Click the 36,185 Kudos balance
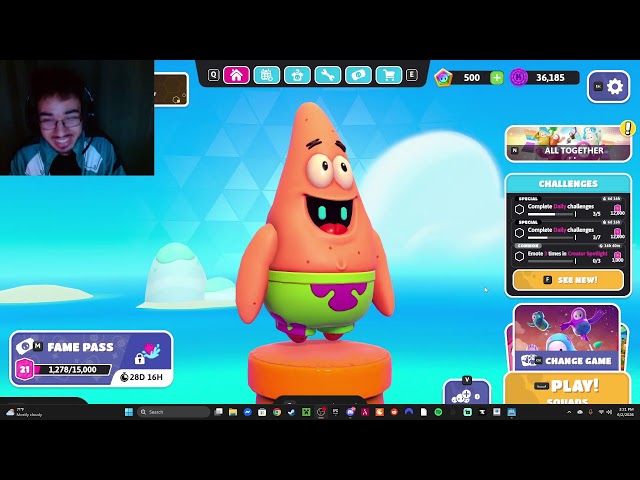This screenshot has height=480, width=640. [550, 78]
